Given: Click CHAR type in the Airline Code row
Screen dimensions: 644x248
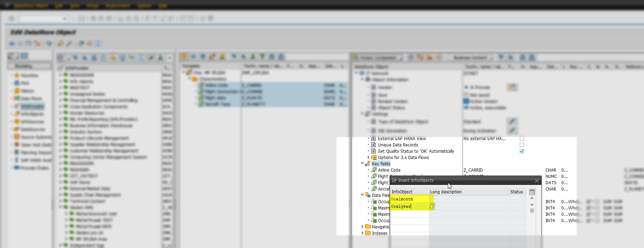Looking at the screenshot, I should pyautogui.click(x=551, y=170).
